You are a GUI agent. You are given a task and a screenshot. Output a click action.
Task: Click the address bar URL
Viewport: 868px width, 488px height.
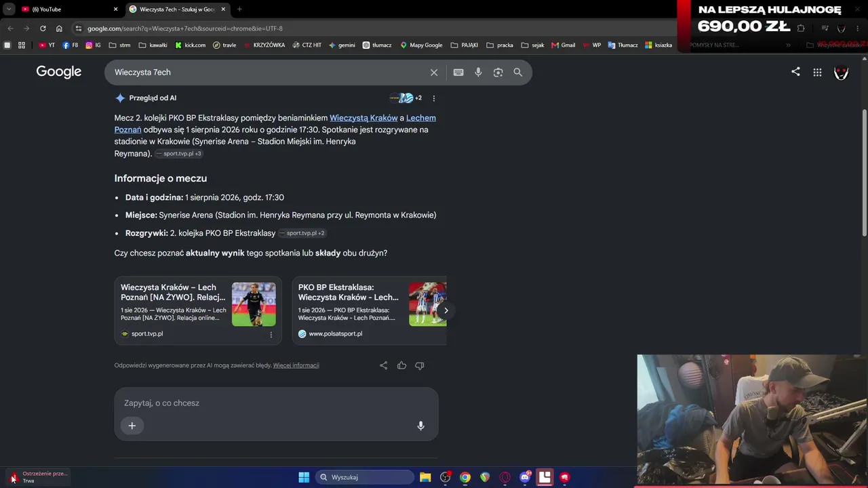[x=185, y=28]
